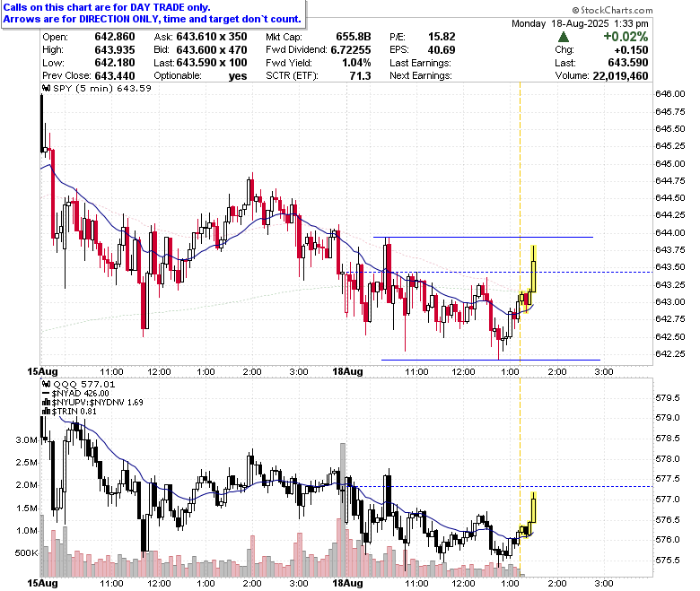
Task: Select the '$TRIN 0.81' legend entry
Action: 74,412
